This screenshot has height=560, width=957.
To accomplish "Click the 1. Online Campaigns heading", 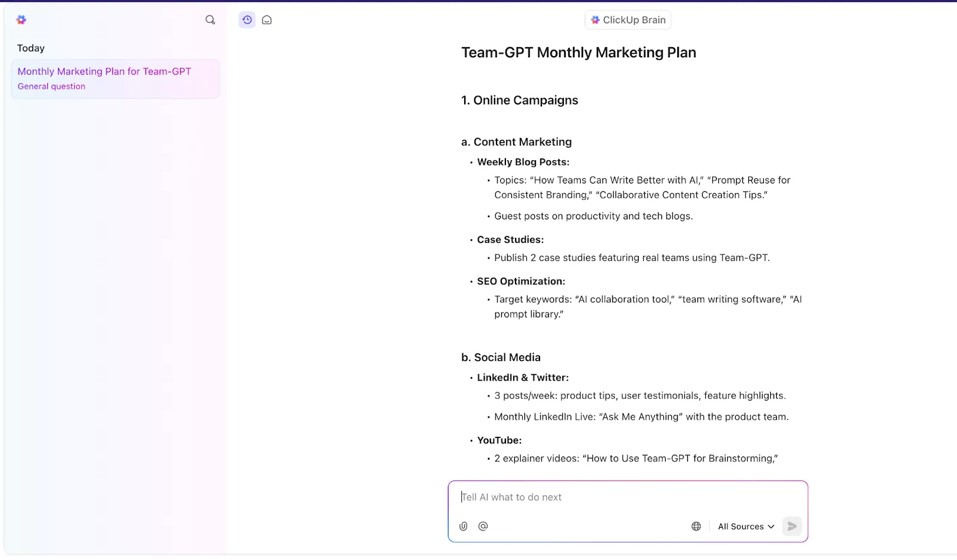I will coord(520,100).
